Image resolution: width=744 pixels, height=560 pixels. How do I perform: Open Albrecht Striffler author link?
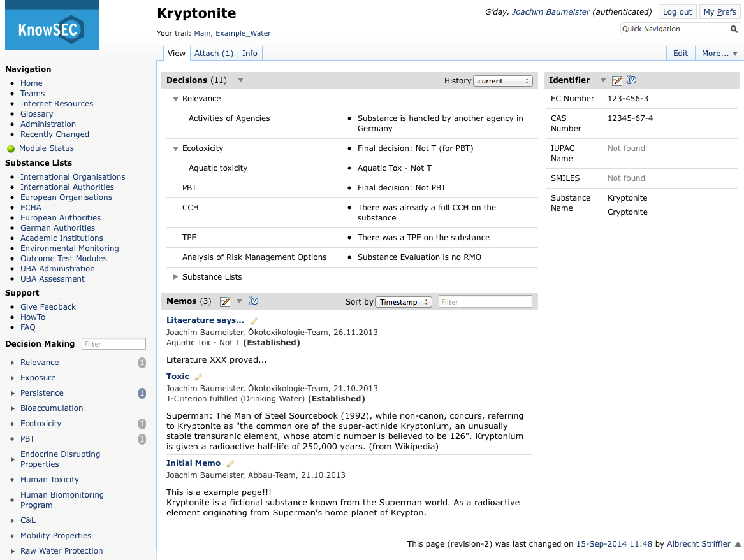[699, 544]
